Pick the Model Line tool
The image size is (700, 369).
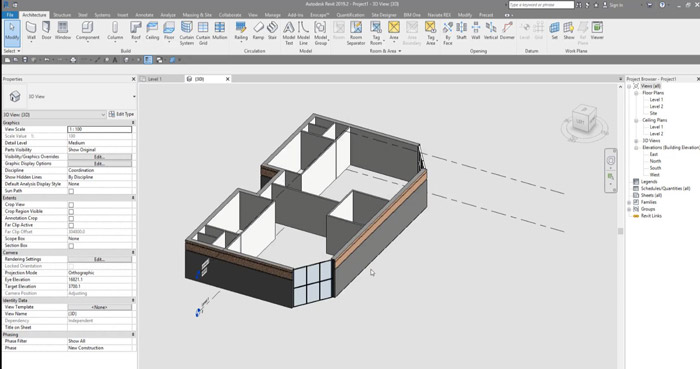point(304,33)
